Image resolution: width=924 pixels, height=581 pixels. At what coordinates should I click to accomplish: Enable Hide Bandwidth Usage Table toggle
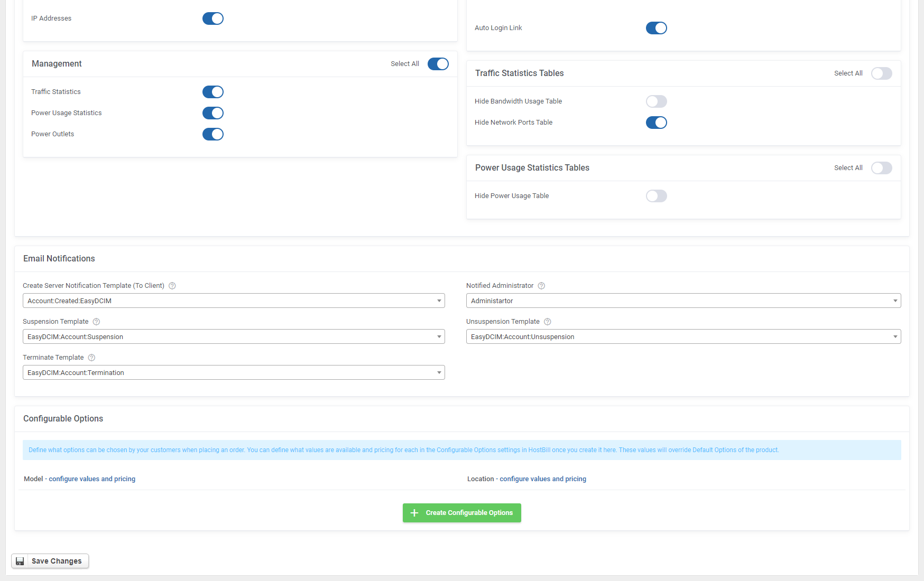point(657,101)
